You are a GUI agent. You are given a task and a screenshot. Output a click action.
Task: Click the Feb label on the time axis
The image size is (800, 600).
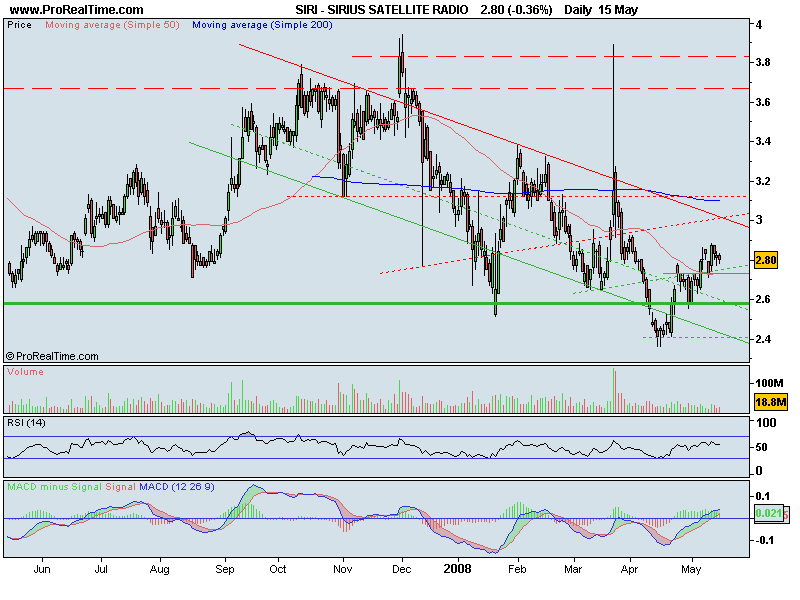coord(517,569)
